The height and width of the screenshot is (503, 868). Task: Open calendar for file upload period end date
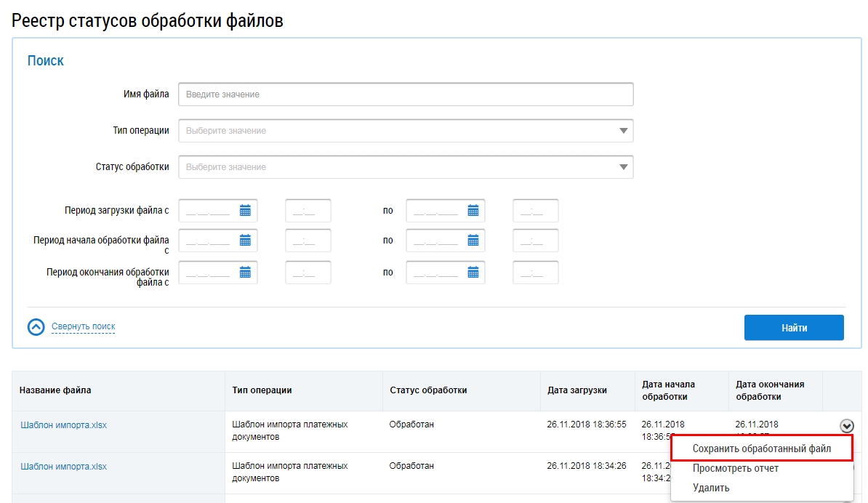(x=473, y=211)
